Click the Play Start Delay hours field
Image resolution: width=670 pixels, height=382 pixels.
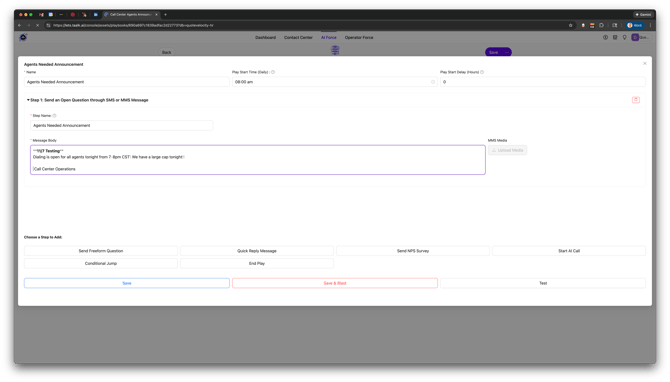point(543,82)
